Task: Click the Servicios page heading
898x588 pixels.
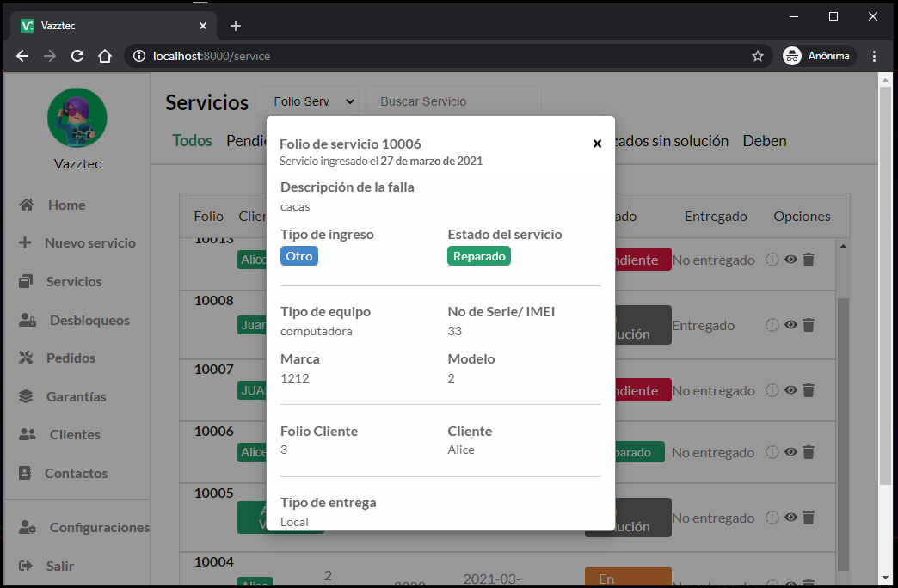Action: [x=206, y=102]
